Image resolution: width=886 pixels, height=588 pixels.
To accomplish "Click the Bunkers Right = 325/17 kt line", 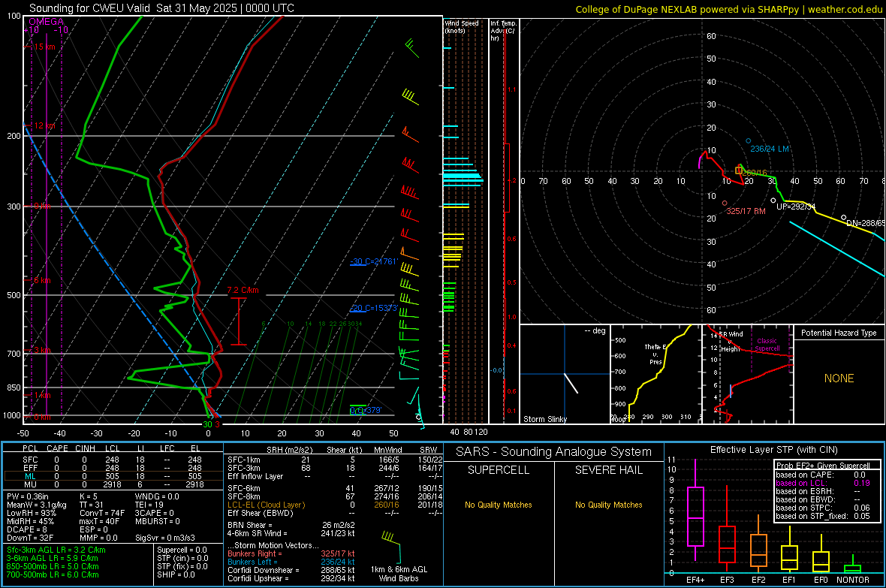I will click(291, 553).
